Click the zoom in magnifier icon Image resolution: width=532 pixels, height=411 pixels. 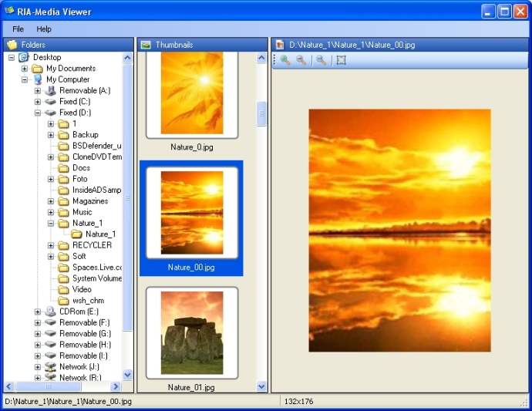(285, 60)
